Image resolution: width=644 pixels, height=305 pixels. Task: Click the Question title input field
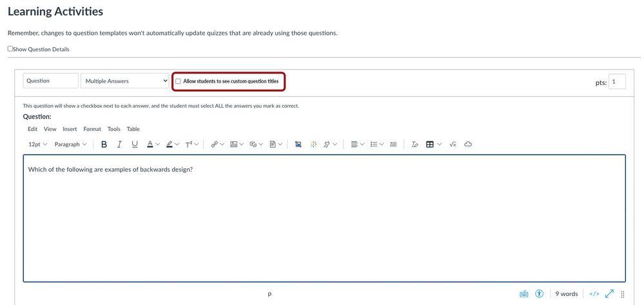pos(50,81)
